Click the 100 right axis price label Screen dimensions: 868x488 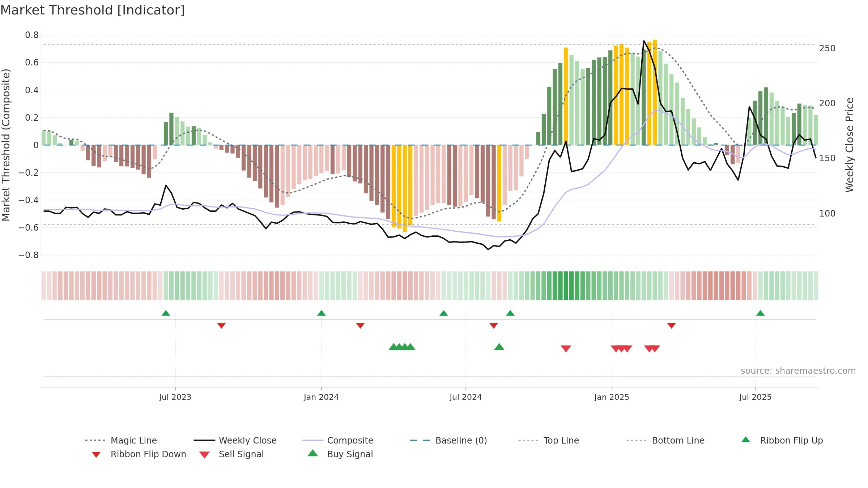pyautogui.click(x=827, y=214)
